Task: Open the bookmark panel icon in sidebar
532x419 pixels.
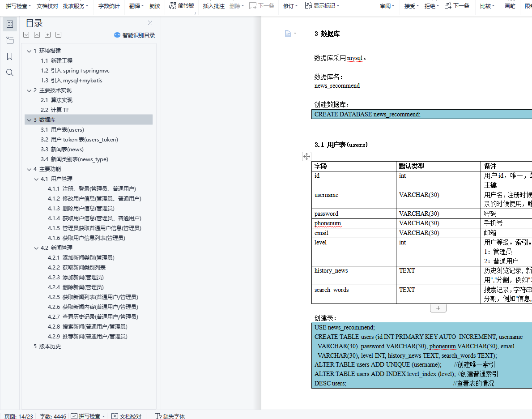Action: coord(10,56)
